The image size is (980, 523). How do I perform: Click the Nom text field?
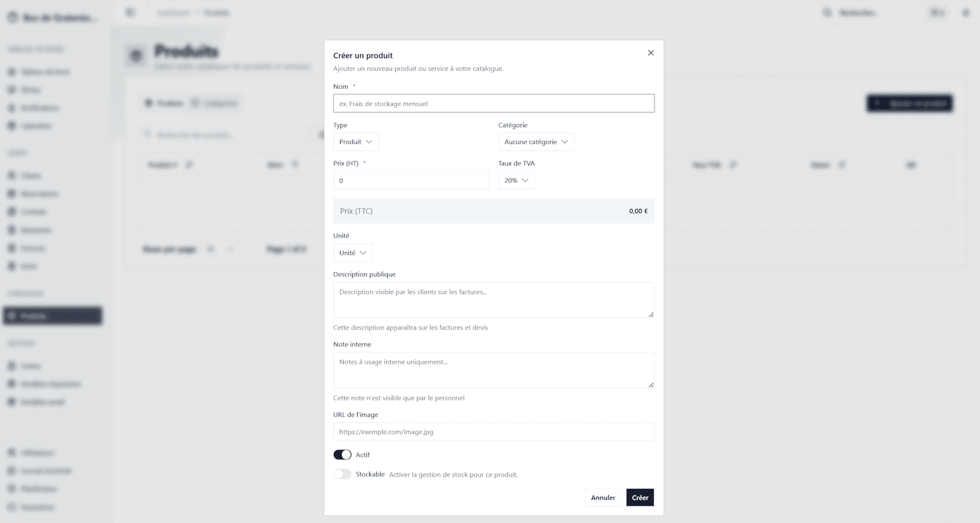(494, 103)
